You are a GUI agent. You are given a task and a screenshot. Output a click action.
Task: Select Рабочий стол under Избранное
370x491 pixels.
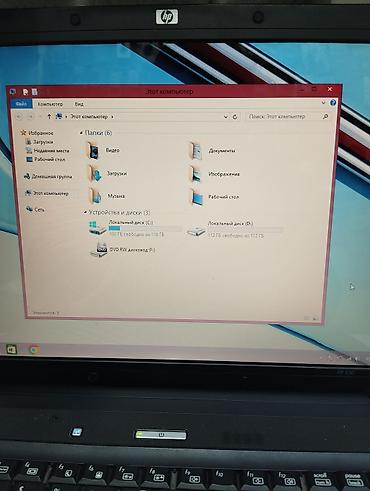click(49, 159)
